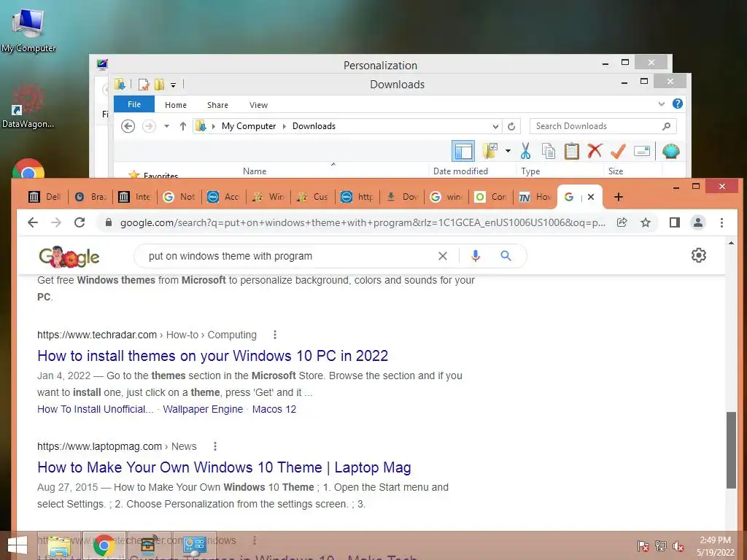Open Explorer help question mark
Image resolution: width=747 pixels, height=560 pixels.
(678, 104)
